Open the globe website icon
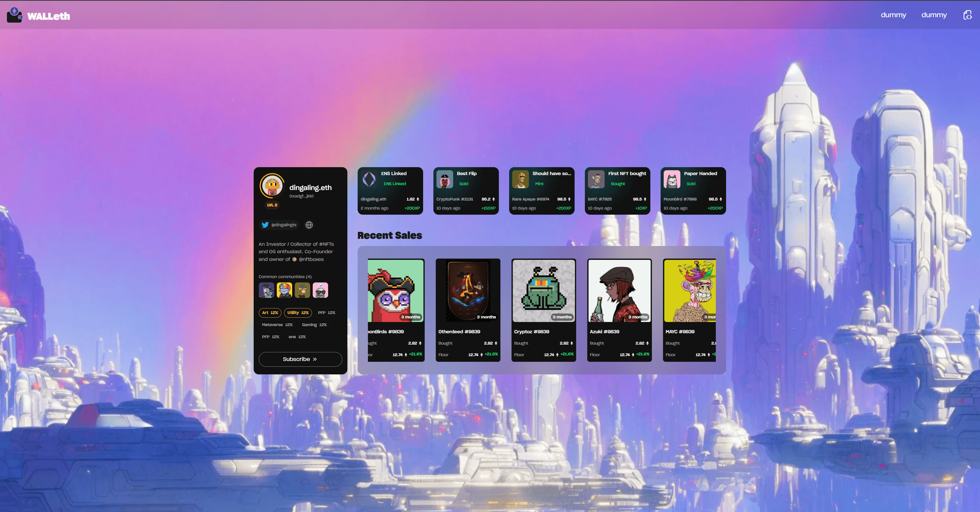The height and width of the screenshot is (512, 980). click(x=309, y=225)
